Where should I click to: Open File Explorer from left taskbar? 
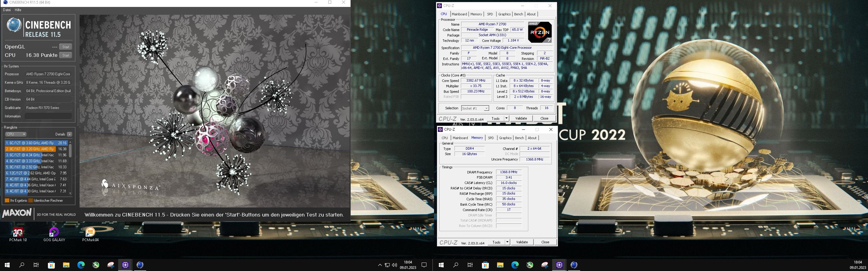point(66,265)
